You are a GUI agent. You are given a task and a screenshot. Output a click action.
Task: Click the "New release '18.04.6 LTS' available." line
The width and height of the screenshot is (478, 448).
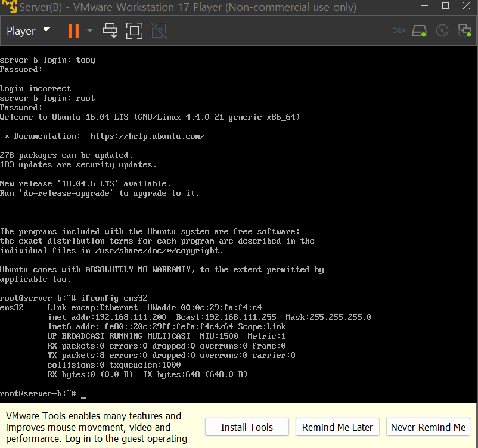85,183
